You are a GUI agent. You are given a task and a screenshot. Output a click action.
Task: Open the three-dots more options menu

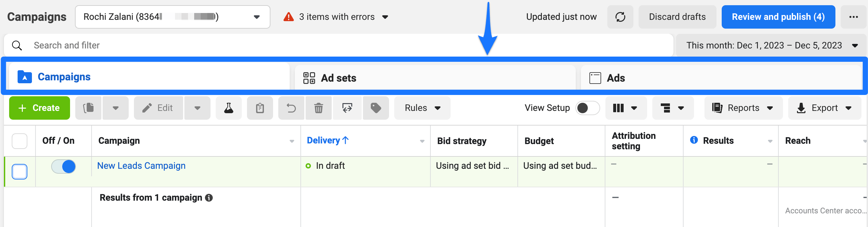[x=853, y=17]
